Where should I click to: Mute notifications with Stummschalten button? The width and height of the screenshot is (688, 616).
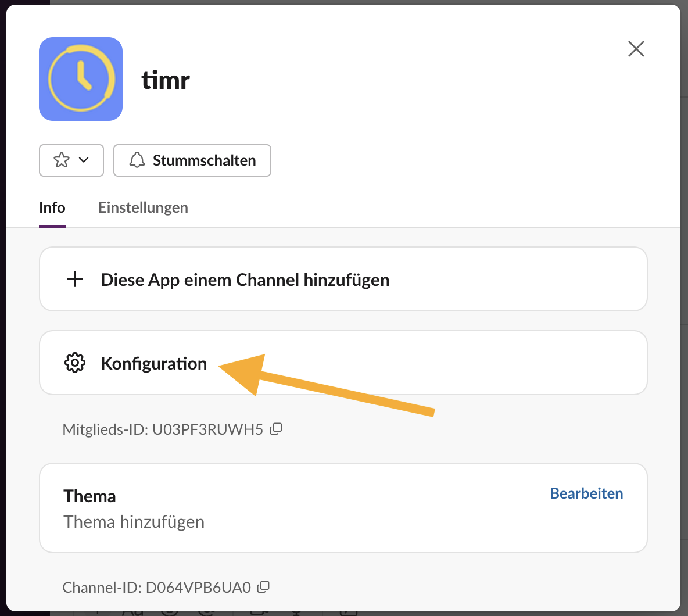[x=192, y=160]
